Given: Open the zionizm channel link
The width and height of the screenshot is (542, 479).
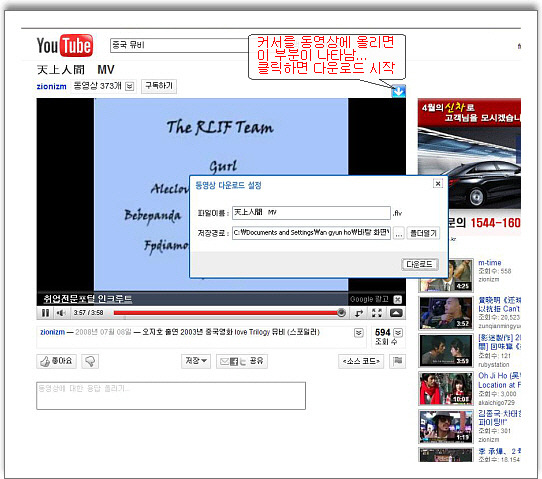Looking at the screenshot, I should [52, 86].
